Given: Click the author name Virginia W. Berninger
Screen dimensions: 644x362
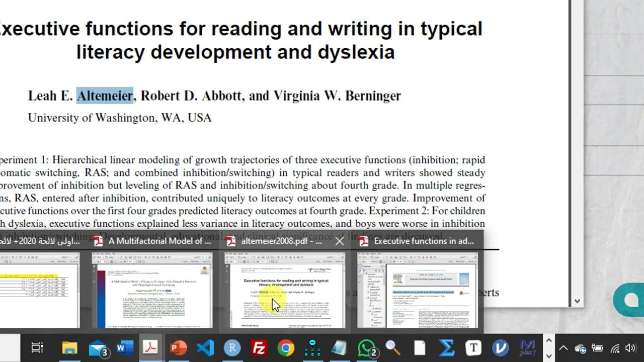Looking at the screenshot, I should [337, 96].
